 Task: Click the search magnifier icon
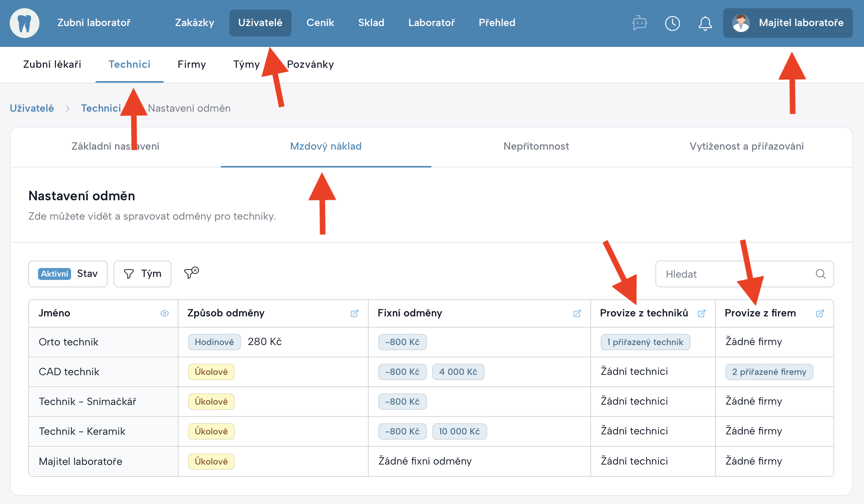point(820,274)
